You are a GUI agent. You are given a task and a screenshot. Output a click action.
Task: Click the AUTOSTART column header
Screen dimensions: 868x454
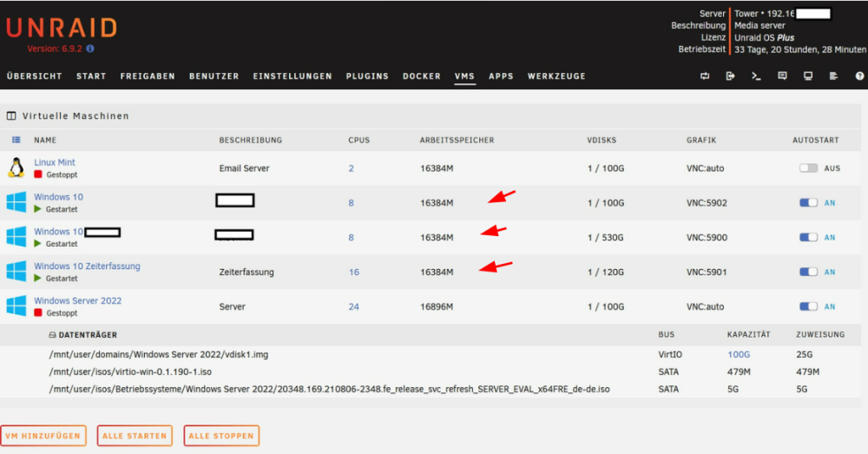coord(815,140)
